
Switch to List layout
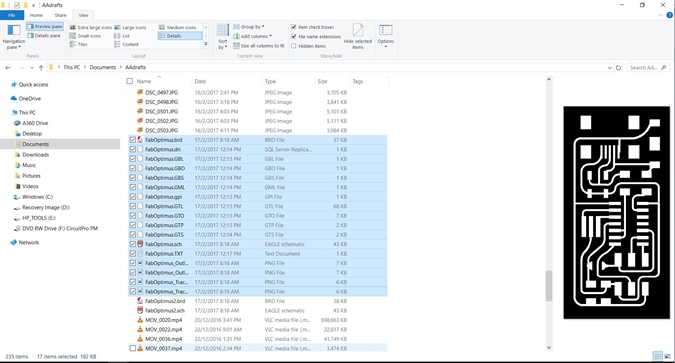click(x=122, y=36)
